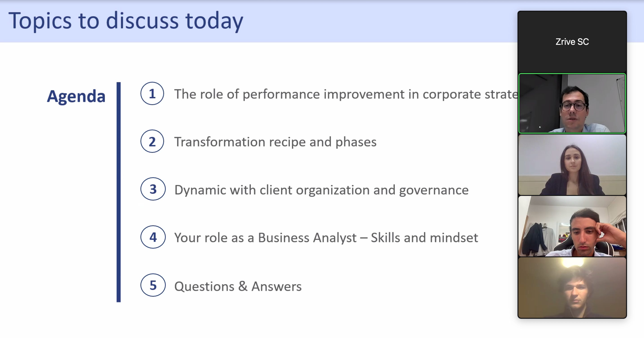Image resolution: width=644 pixels, height=338 pixels.
Task: Click 'Dynamic with client organization and governance' item
Action: click(322, 190)
